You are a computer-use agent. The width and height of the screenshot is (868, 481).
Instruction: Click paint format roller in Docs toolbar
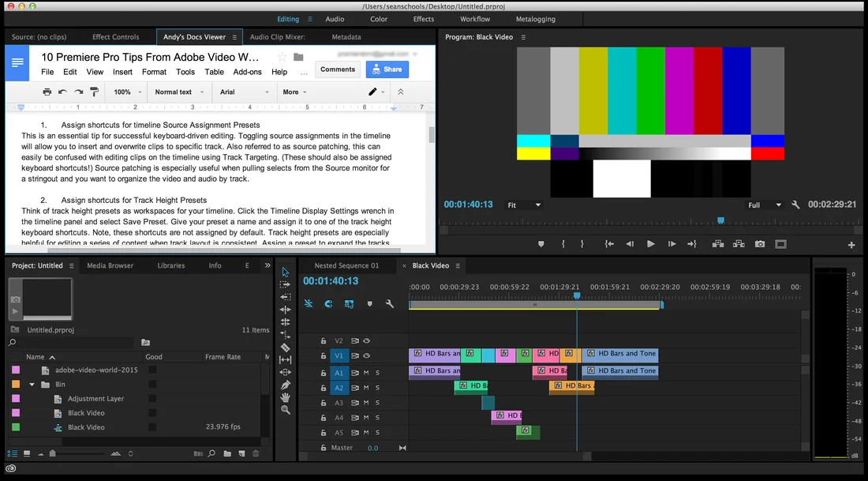tap(94, 92)
